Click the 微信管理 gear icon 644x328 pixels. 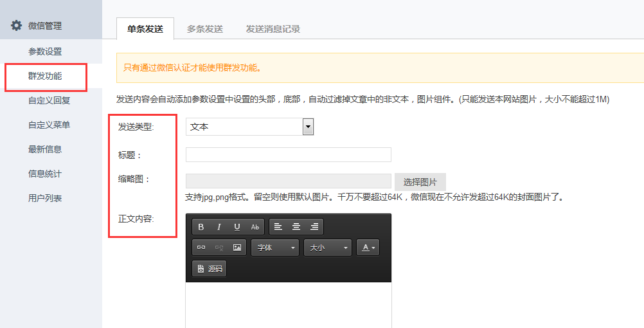(17, 26)
